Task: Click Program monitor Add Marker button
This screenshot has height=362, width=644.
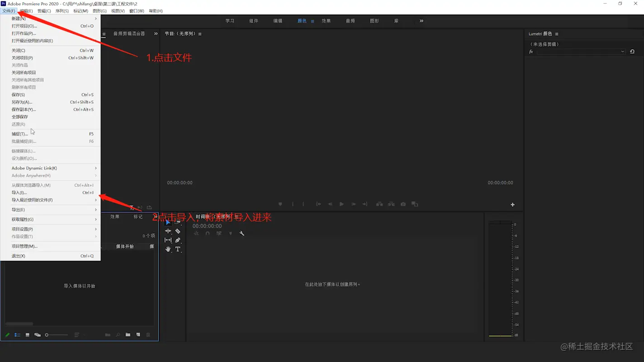Action: point(280,204)
